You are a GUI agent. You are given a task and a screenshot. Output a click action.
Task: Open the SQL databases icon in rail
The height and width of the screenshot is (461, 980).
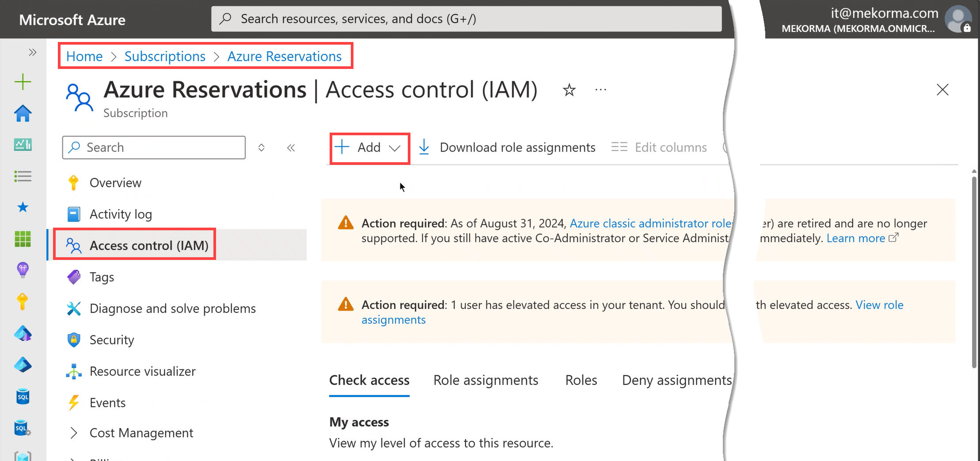click(x=23, y=396)
